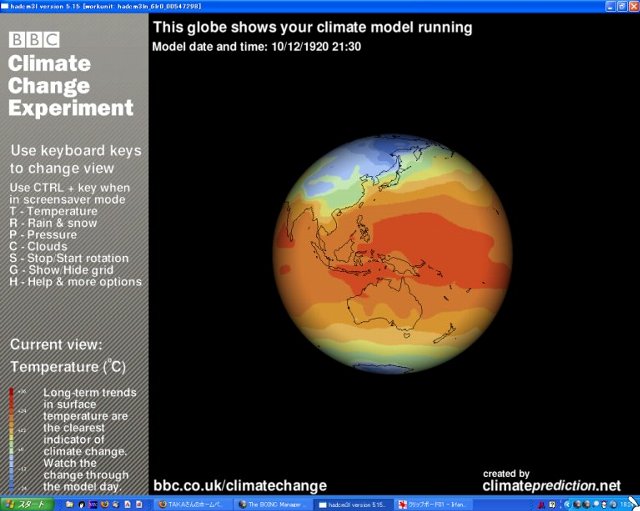Click the temperature color scale legend
The width and height of the screenshot is (640, 511).
(12, 440)
